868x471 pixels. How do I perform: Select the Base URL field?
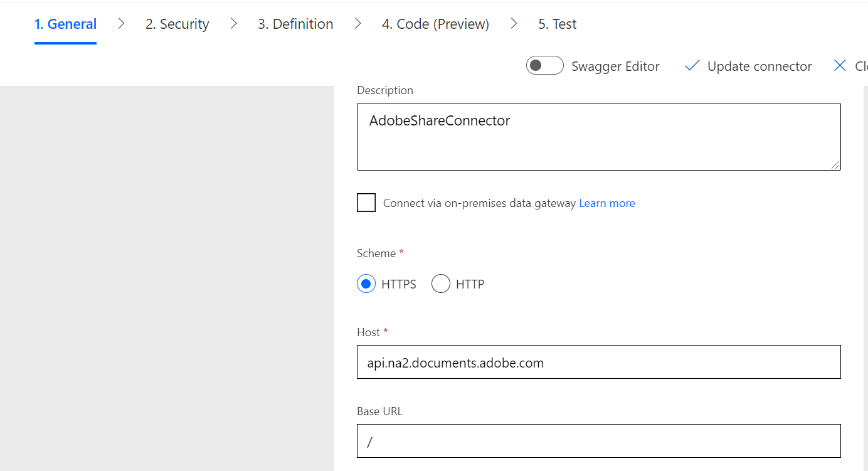point(598,441)
